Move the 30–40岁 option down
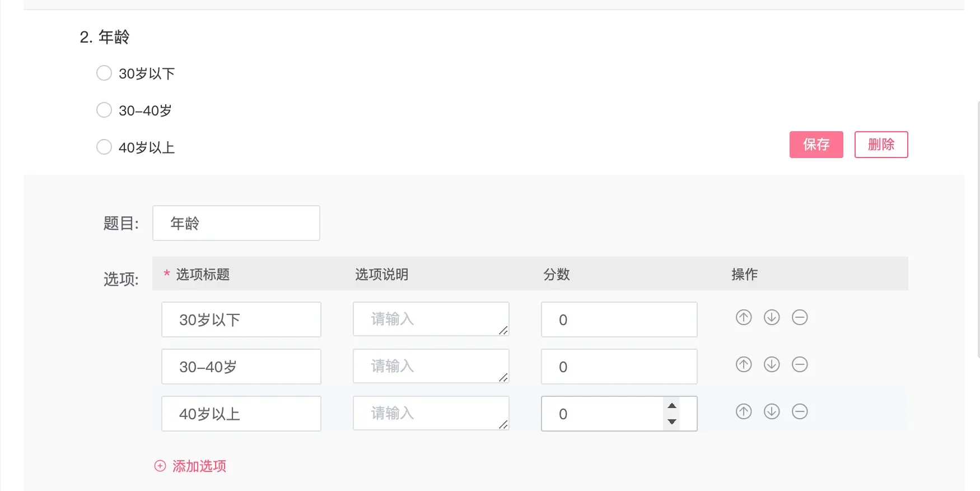980x491 pixels. (772, 365)
